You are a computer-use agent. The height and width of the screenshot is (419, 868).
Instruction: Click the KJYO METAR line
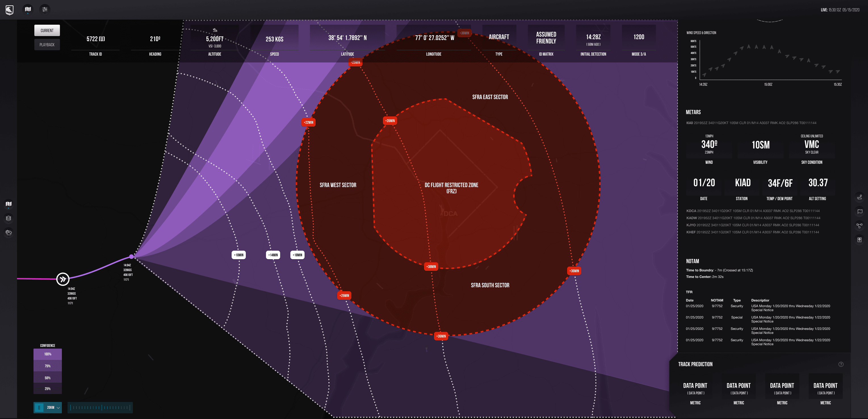[x=752, y=225]
